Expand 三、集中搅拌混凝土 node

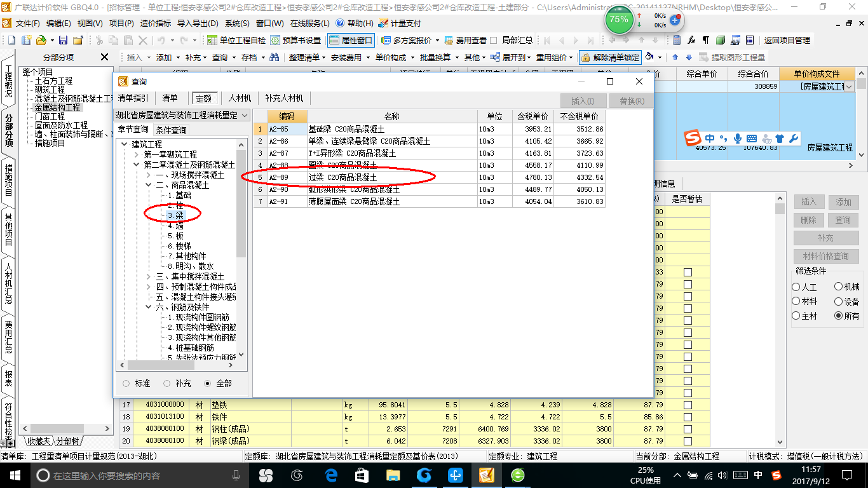click(x=149, y=276)
